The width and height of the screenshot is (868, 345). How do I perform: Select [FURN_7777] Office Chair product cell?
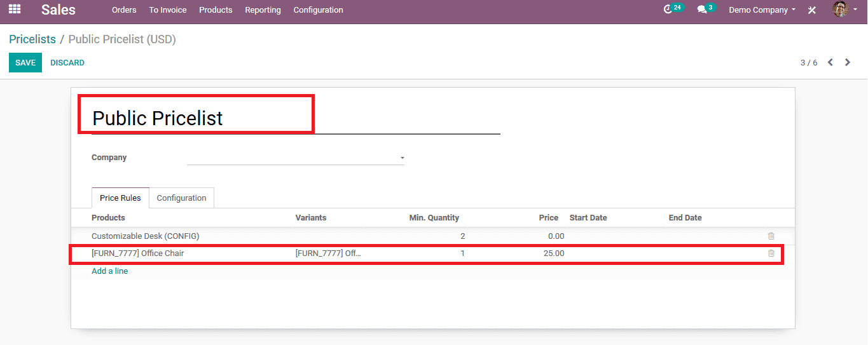[x=138, y=253]
